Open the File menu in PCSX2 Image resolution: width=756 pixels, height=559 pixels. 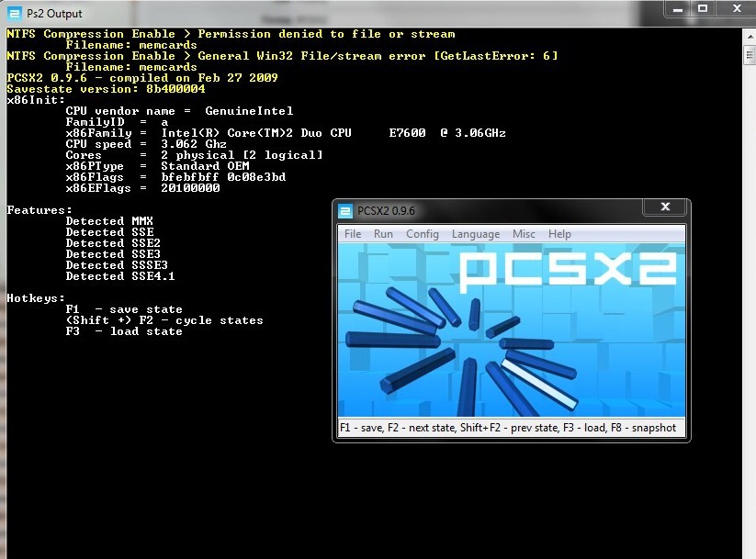tap(353, 234)
